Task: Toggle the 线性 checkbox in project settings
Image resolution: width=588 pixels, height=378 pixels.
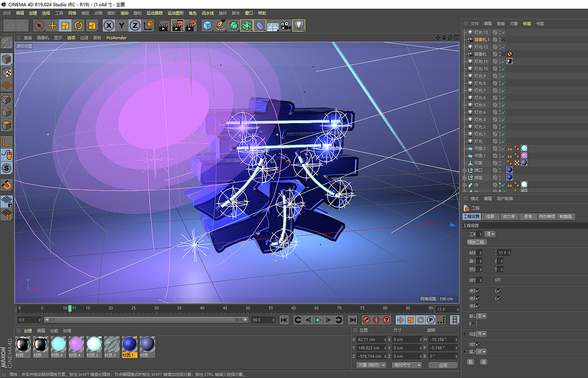Action: [x=478, y=344]
